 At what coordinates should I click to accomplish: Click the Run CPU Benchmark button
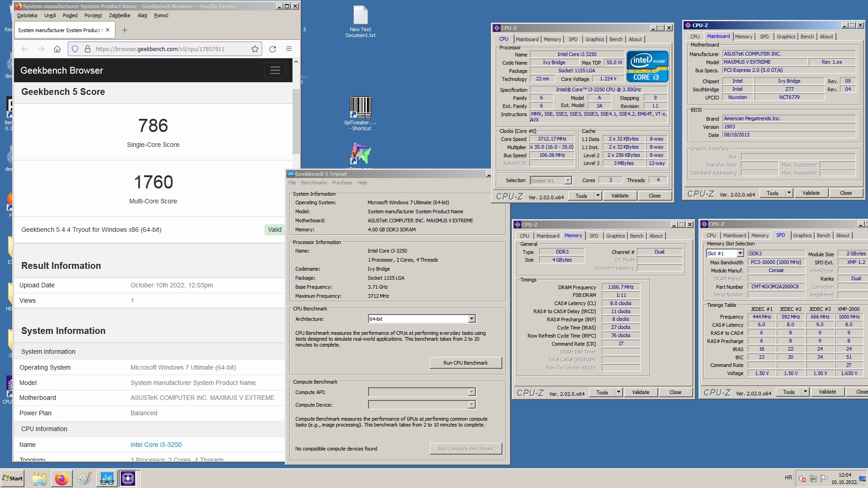(465, 363)
